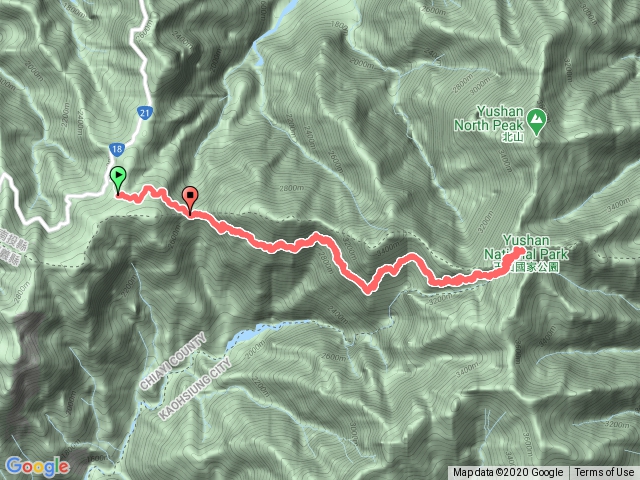Click the red trail's eastern summit endpoint

(x=520, y=251)
